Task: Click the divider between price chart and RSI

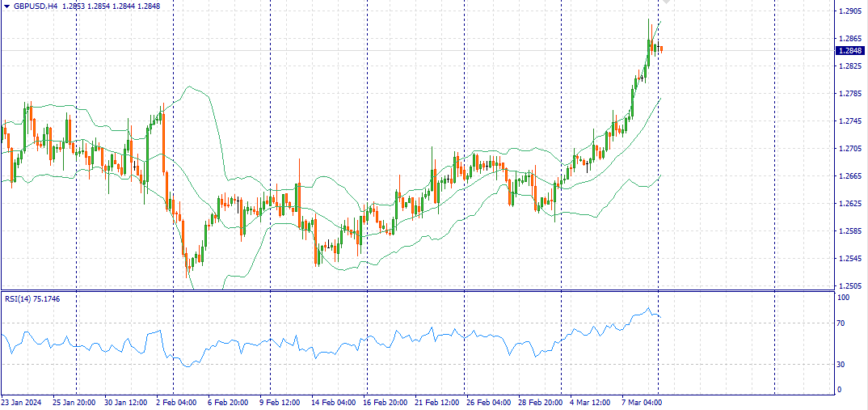Action: (x=416, y=290)
